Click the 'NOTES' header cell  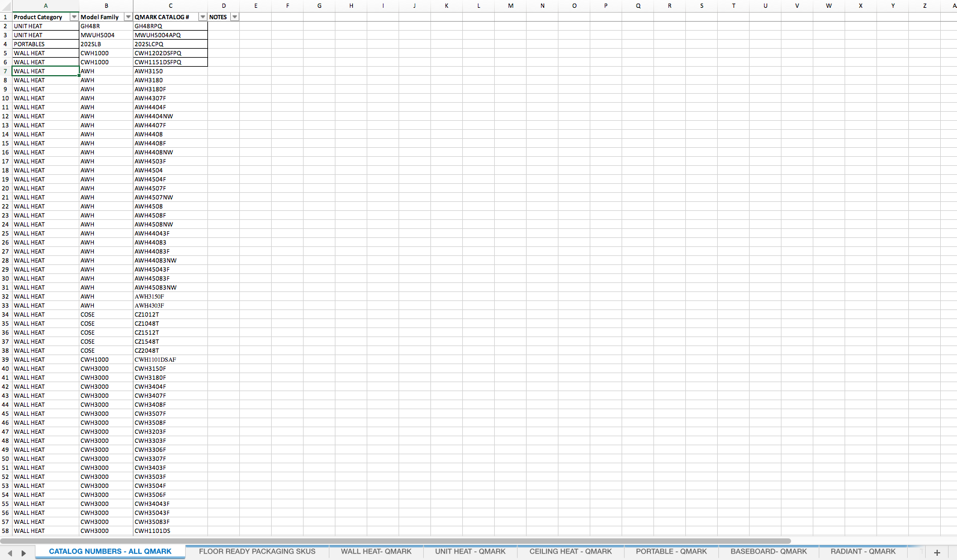pyautogui.click(x=224, y=17)
